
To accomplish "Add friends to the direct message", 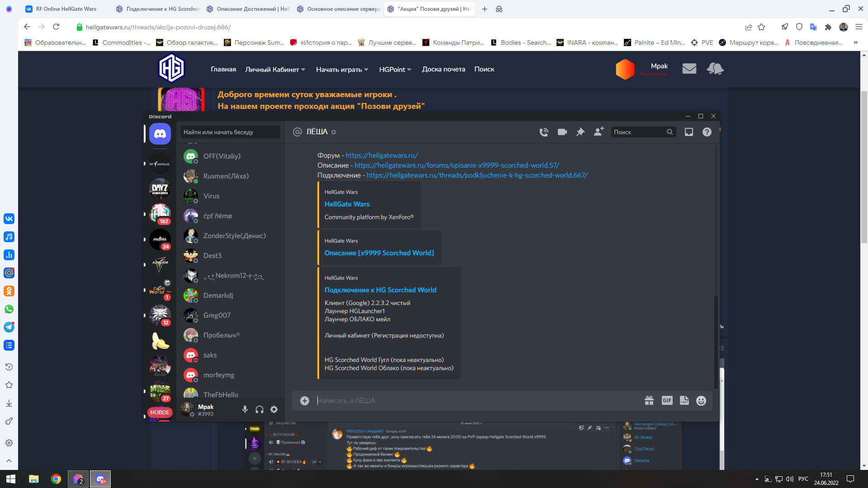I will [x=599, y=131].
